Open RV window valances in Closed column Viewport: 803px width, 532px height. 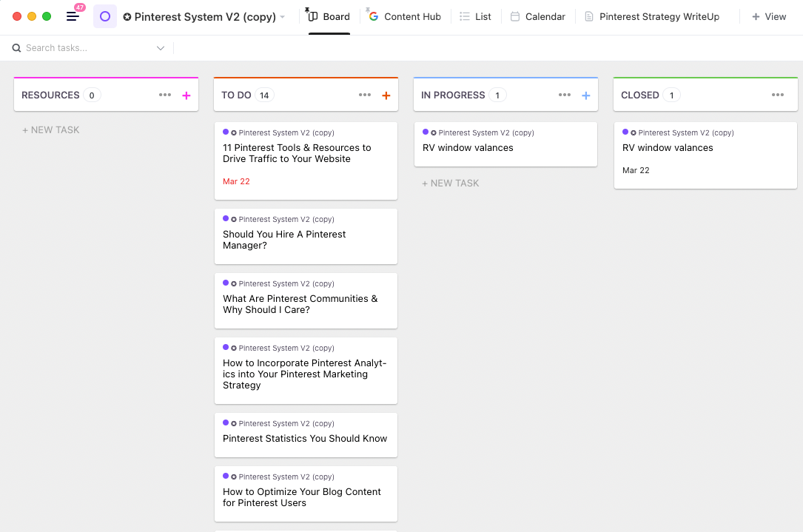click(705, 155)
